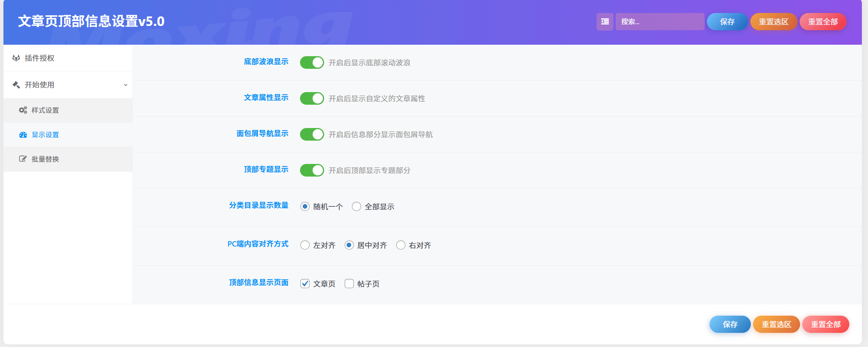
Task: Check the 帖子页 checkbox
Action: tap(349, 284)
